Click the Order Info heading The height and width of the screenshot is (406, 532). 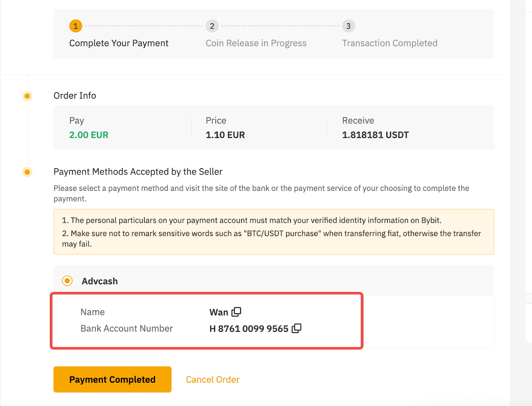pyautogui.click(x=75, y=96)
